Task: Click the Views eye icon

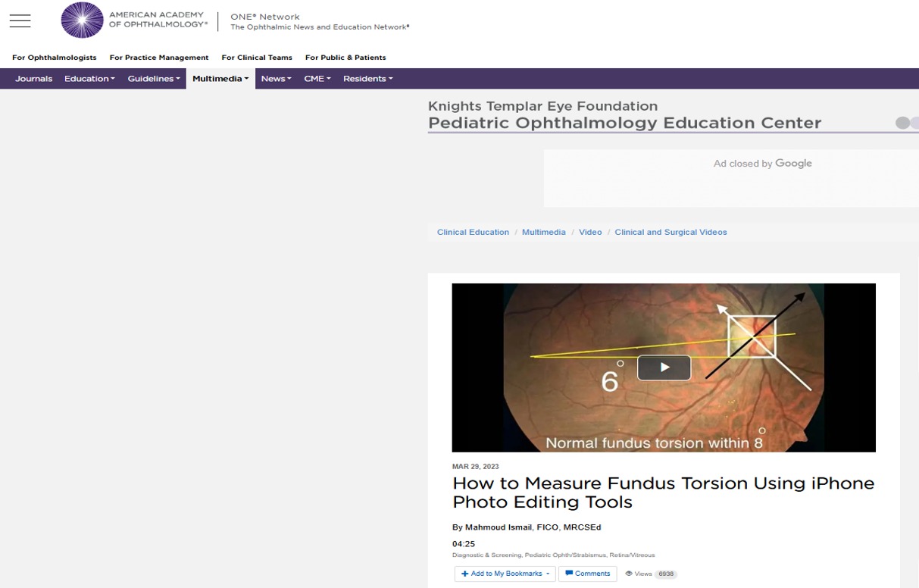Action: point(629,574)
